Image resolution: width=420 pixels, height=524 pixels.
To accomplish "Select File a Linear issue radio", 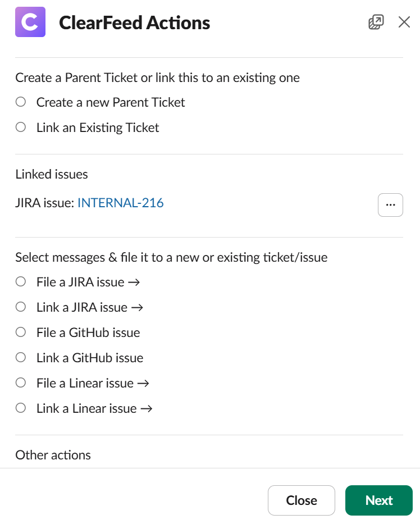I will click(21, 383).
